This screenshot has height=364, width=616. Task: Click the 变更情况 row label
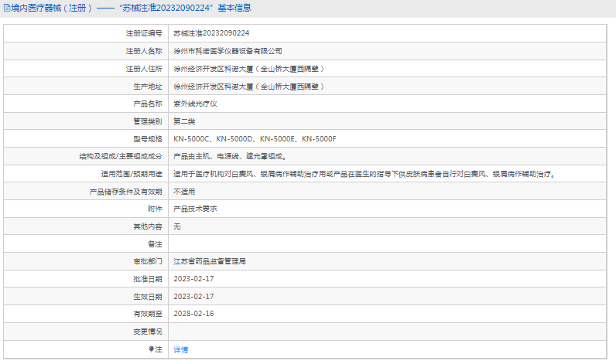click(x=148, y=332)
